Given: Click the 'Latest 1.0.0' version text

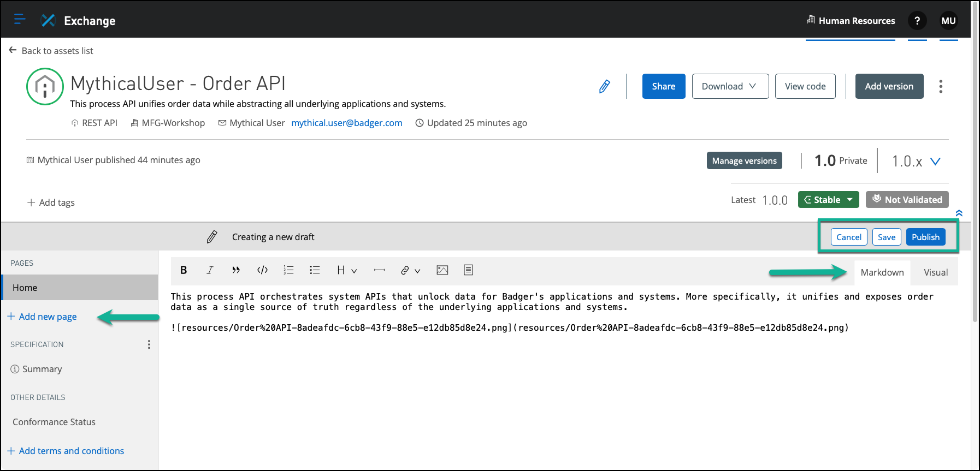Looking at the screenshot, I should (x=759, y=200).
